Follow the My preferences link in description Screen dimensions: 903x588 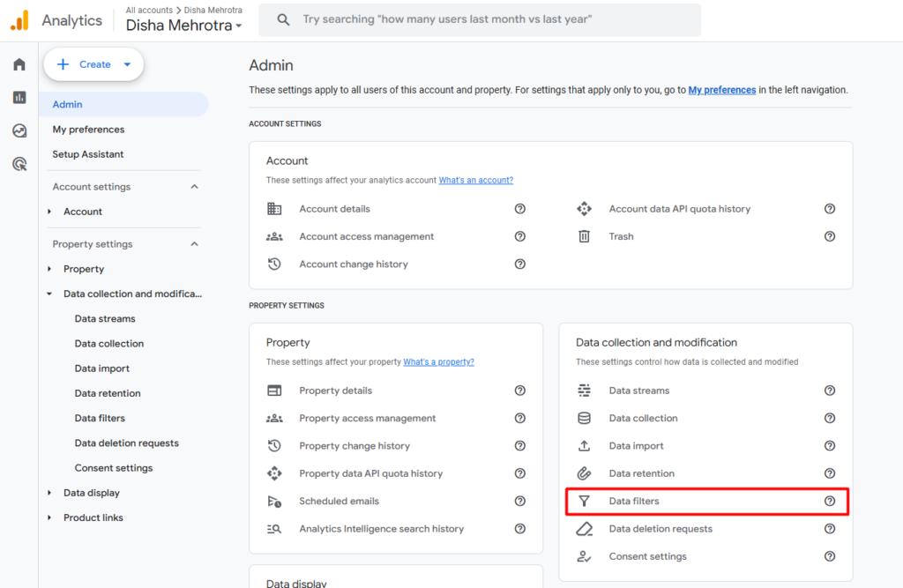721,90
